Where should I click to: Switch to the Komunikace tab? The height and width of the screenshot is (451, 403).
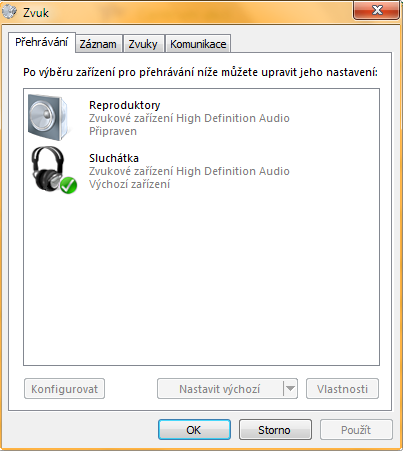[x=198, y=44]
